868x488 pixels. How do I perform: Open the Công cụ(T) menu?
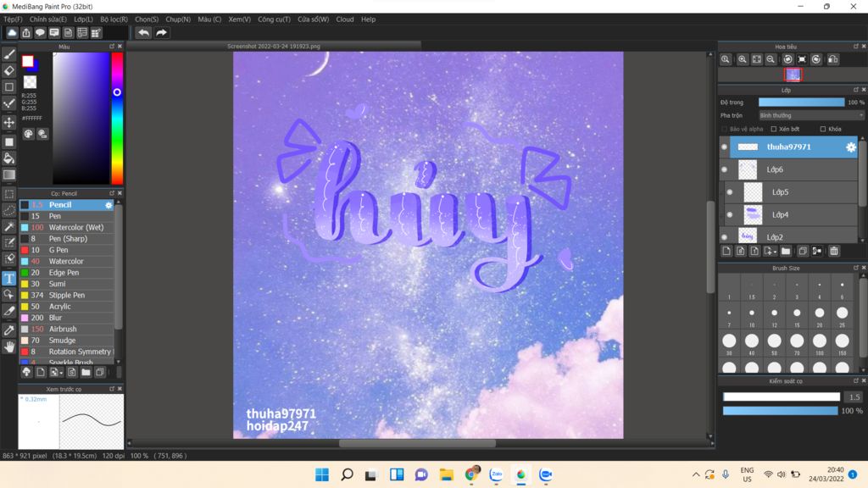274,19
